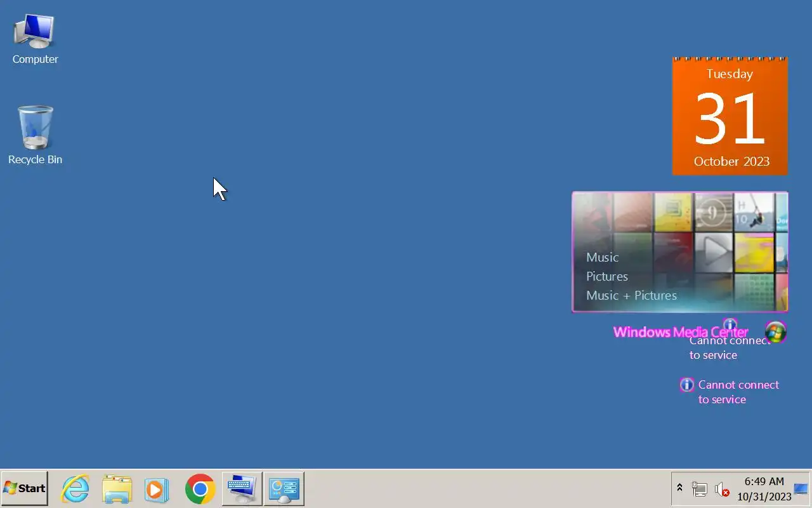Image resolution: width=812 pixels, height=508 pixels.
Task: Launch Internet Explorer from the taskbar
Action: coord(75,489)
